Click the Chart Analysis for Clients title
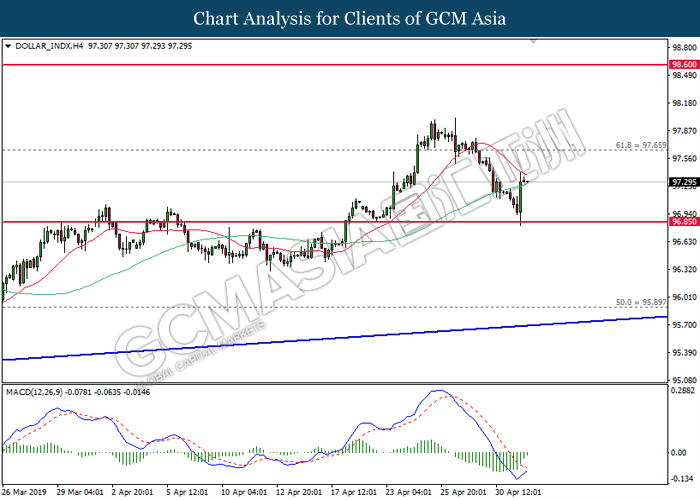700x500 pixels. coord(350,19)
